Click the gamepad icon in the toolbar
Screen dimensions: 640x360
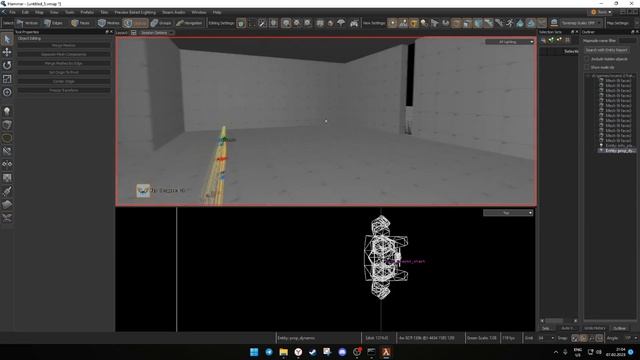[x=354, y=23]
